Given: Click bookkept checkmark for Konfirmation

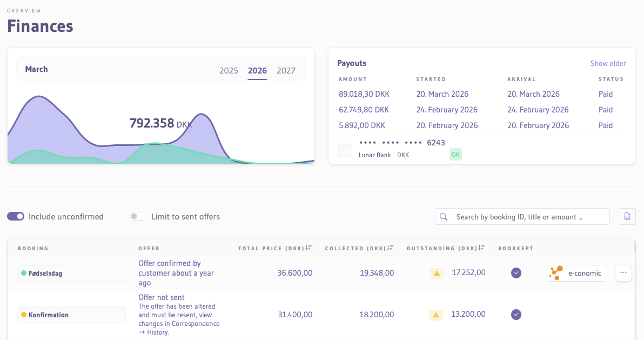Looking at the screenshot, I should pyautogui.click(x=516, y=315).
